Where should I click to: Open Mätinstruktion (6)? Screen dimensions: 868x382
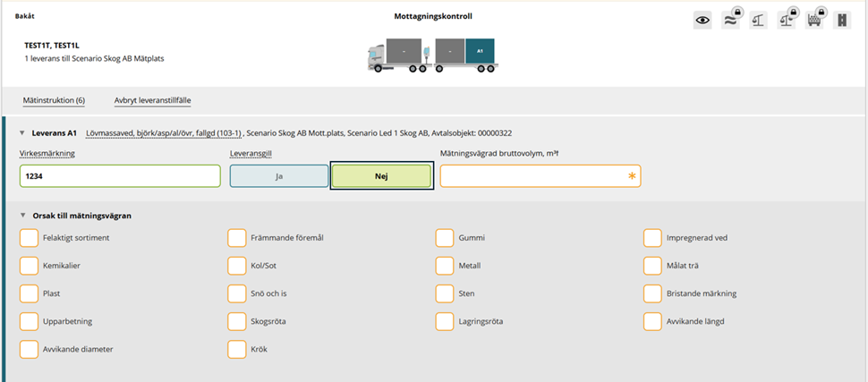click(54, 101)
